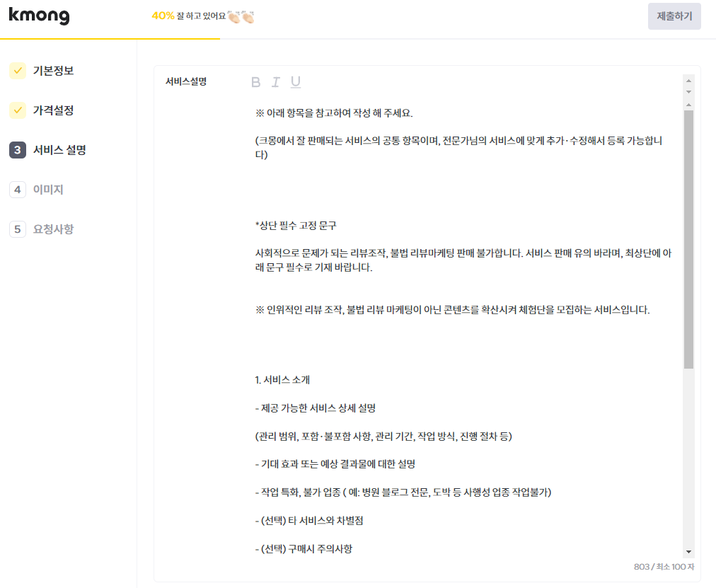Click the 가격설정 checkmark icon
This screenshot has height=588, width=716.
tap(18, 110)
